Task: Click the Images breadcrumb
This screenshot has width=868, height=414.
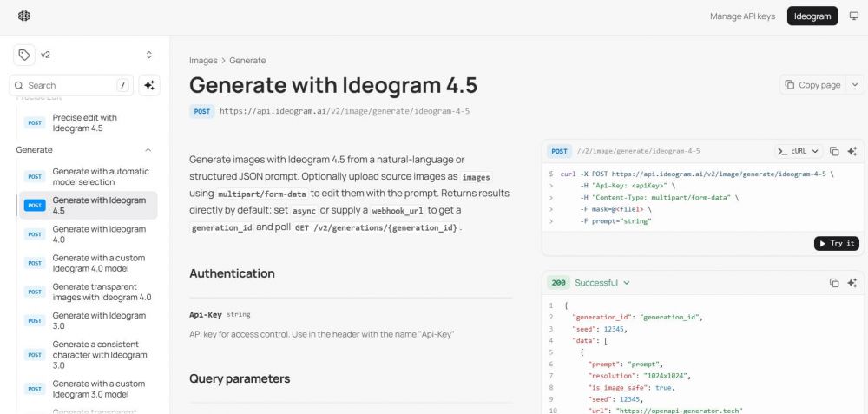Action: [x=203, y=61]
